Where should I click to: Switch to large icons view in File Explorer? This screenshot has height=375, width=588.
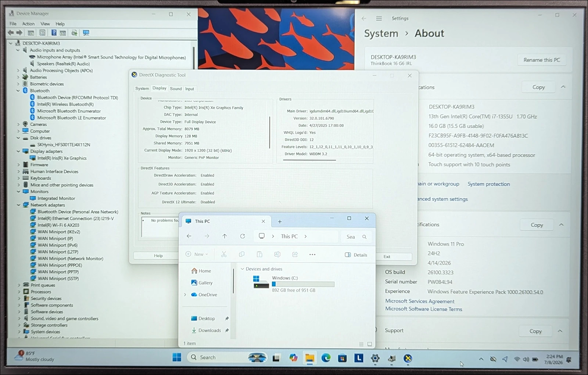(x=369, y=344)
